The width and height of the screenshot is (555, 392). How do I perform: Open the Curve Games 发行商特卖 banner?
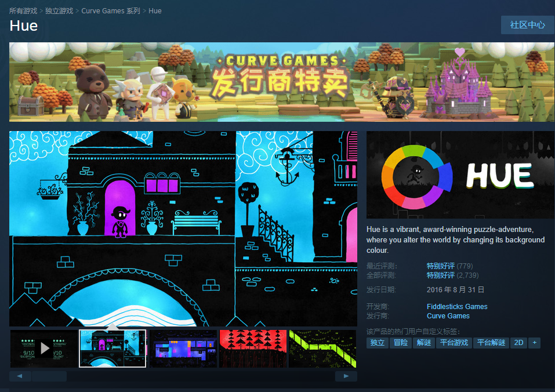282,82
